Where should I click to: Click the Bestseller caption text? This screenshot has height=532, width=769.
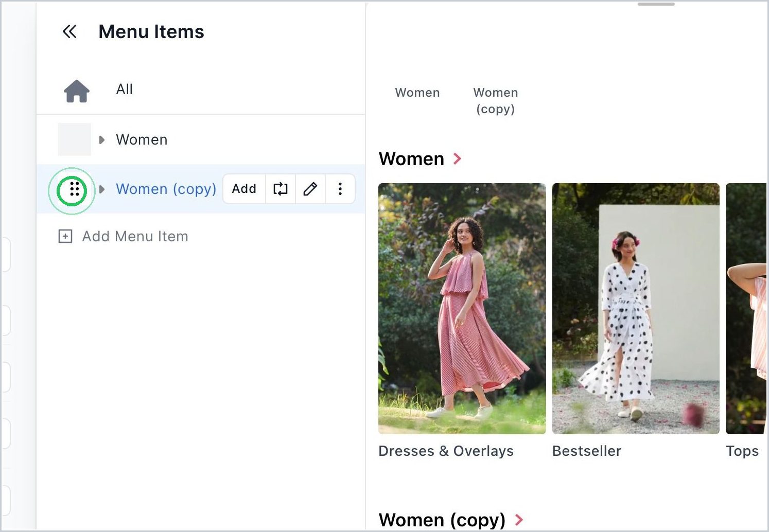587,451
